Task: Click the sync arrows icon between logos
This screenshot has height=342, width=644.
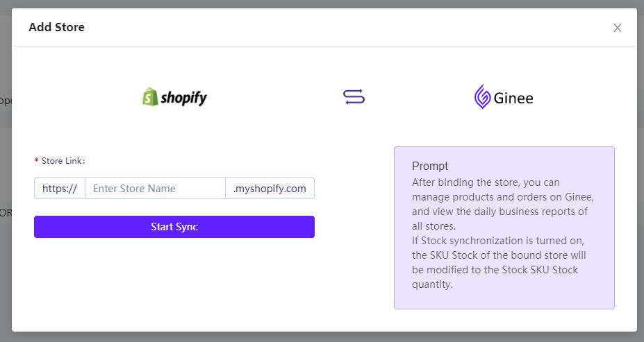Action: pos(354,97)
